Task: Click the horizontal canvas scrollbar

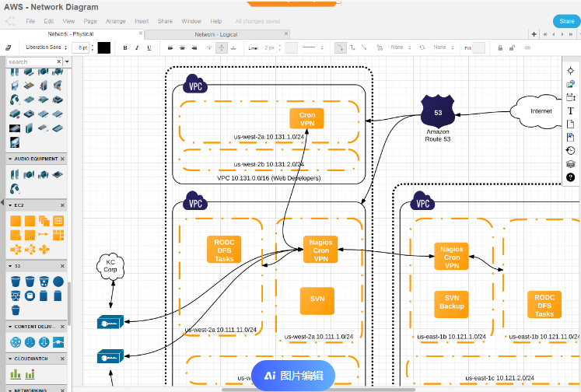Action: click(x=319, y=390)
